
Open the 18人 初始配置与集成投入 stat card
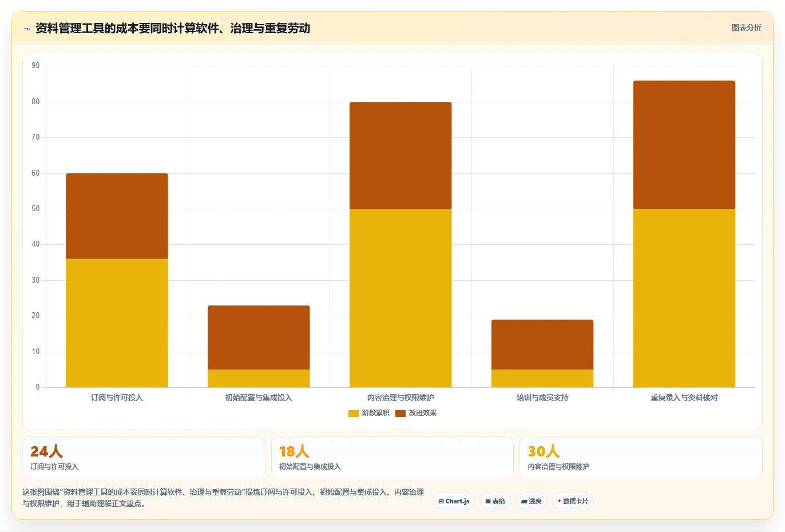(x=392, y=457)
